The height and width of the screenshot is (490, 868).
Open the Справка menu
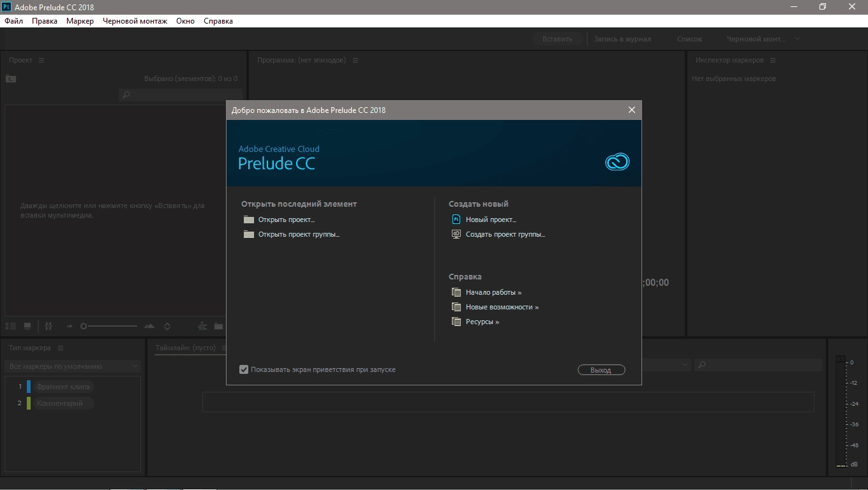click(x=218, y=21)
